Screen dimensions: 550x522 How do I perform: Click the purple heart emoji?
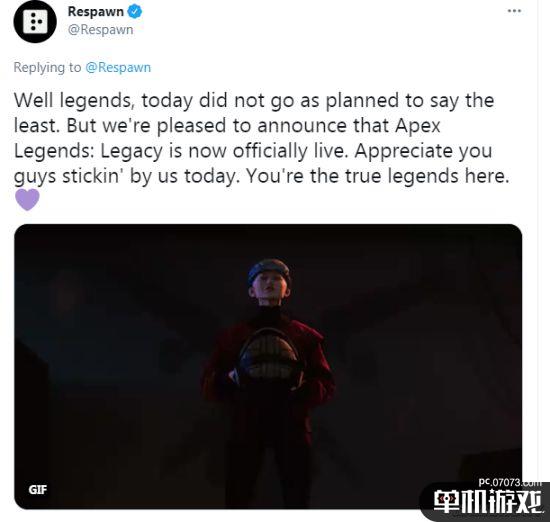27,199
